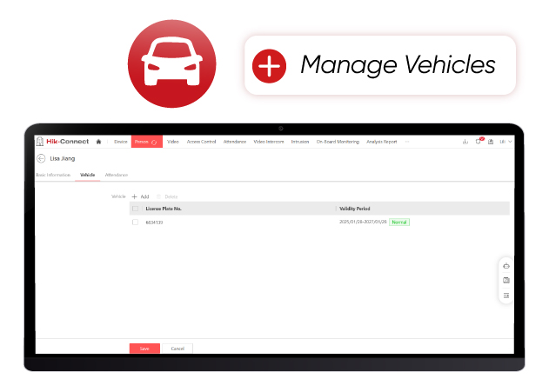Open the Attendance menu in top bar

(235, 142)
